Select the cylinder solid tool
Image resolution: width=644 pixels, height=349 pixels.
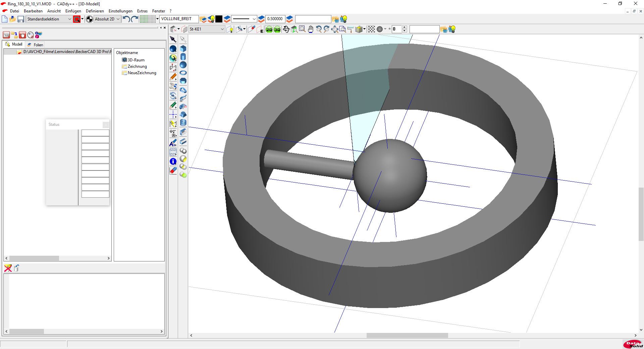point(183,57)
